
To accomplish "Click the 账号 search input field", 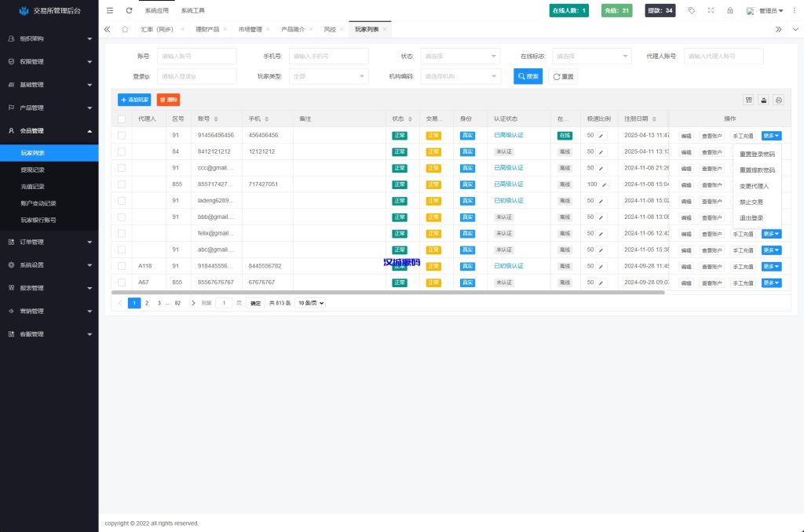I will click(x=196, y=56).
